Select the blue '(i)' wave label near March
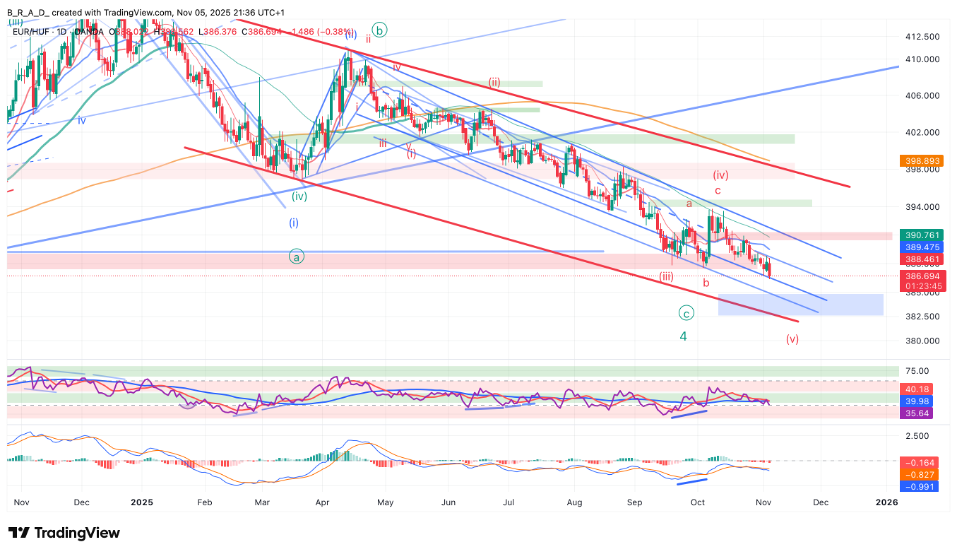The width and height of the screenshot is (958, 554). pos(294,222)
